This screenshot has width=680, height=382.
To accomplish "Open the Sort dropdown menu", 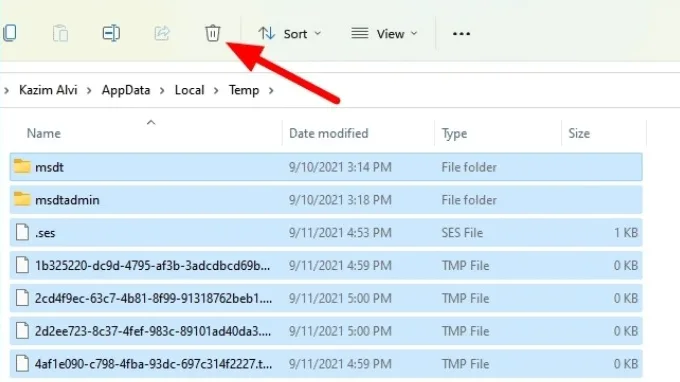I will 290,34.
